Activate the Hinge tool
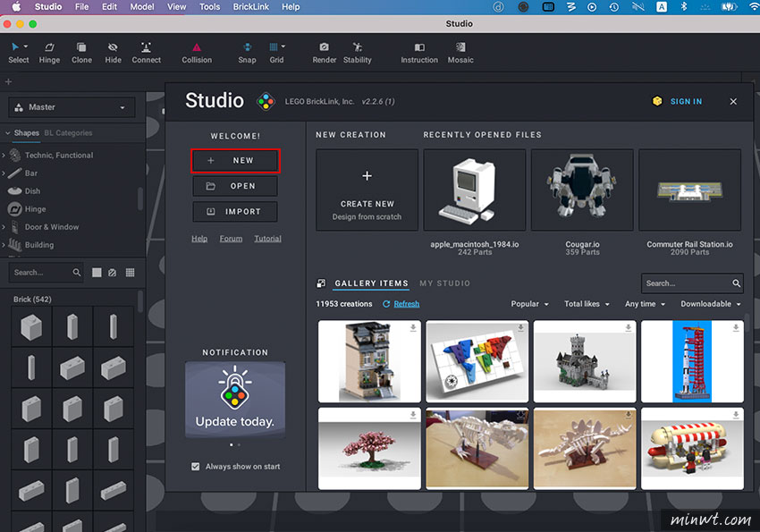Screen dimensions: 760x532 pyautogui.click(x=49, y=54)
